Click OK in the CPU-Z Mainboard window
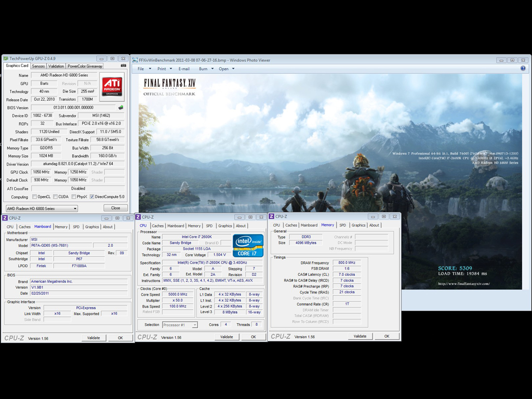 (x=120, y=338)
